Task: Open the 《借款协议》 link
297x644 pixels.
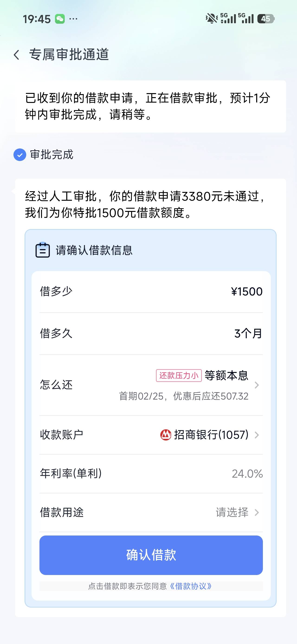Action: pos(190,586)
